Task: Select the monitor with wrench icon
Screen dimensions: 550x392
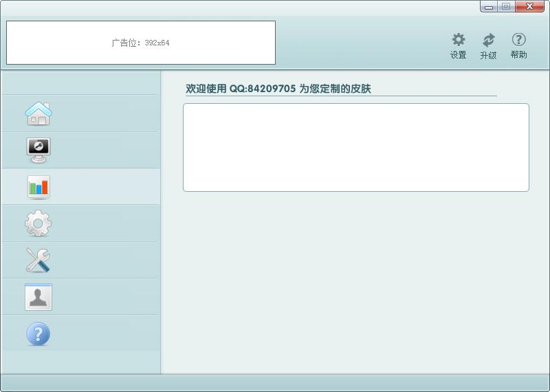Action: [38, 150]
